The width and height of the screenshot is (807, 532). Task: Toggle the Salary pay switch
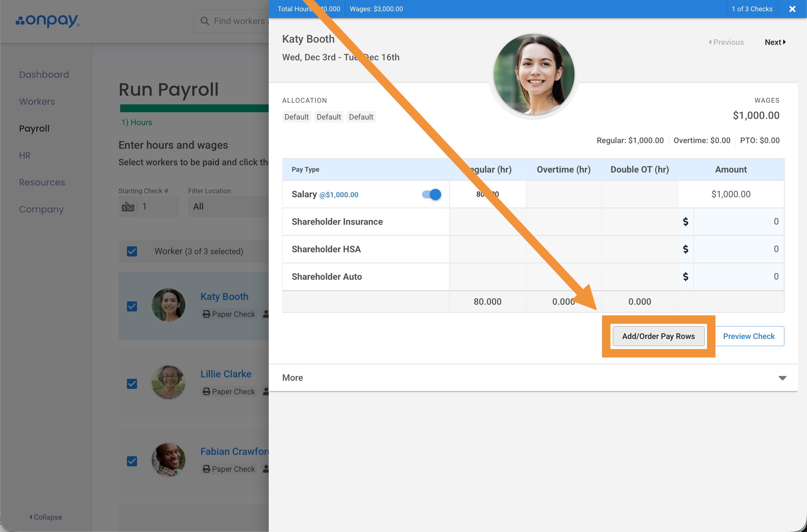[431, 194]
